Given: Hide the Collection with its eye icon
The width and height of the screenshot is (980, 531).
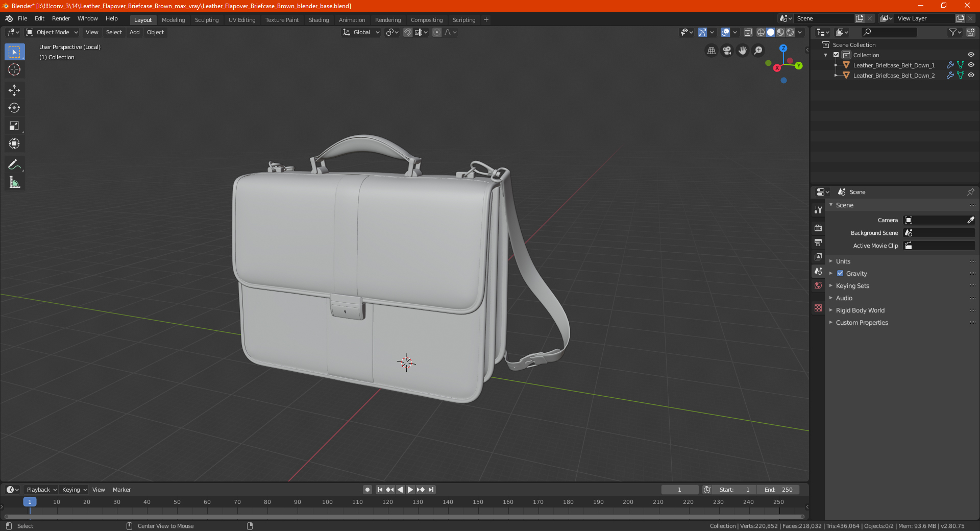Looking at the screenshot, I should (x=971, y=55).
